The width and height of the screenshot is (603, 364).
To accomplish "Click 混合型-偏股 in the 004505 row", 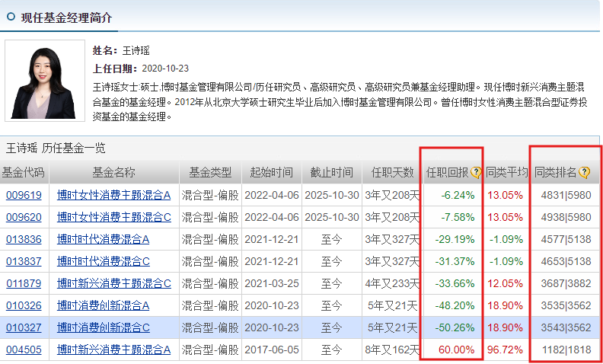I will [x=210, y=350].
